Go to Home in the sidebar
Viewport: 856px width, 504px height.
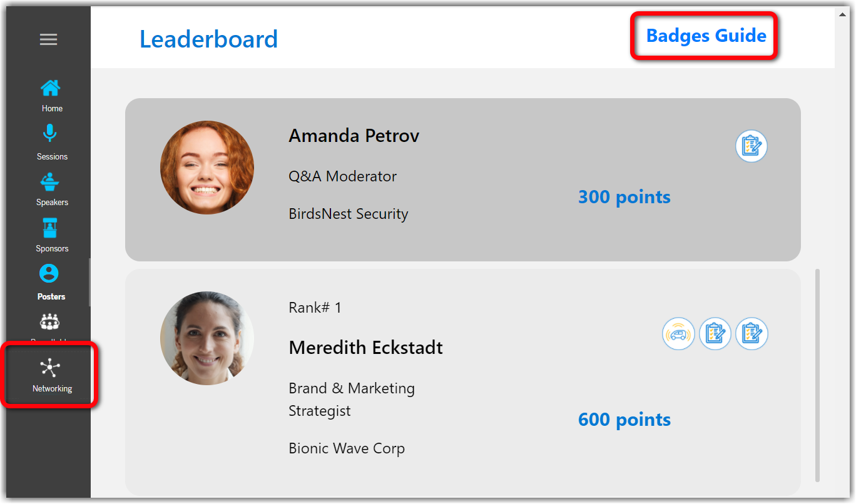coord(50,88)
